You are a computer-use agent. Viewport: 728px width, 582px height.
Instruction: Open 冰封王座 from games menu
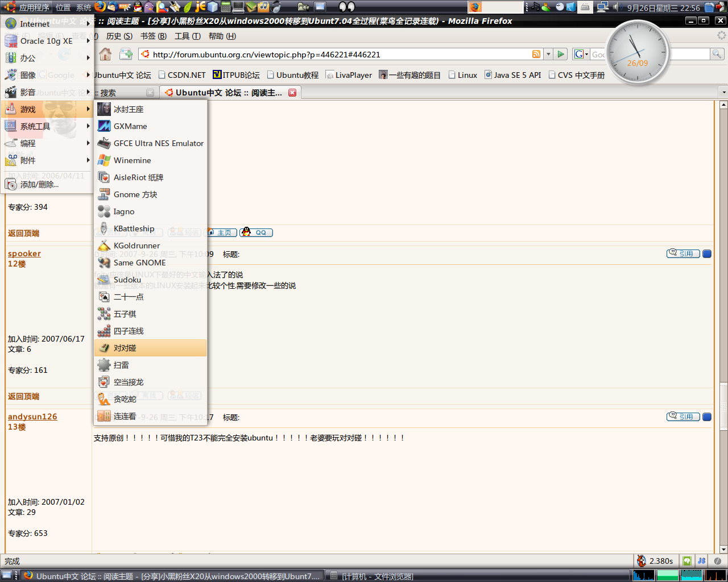pos(150,109)
